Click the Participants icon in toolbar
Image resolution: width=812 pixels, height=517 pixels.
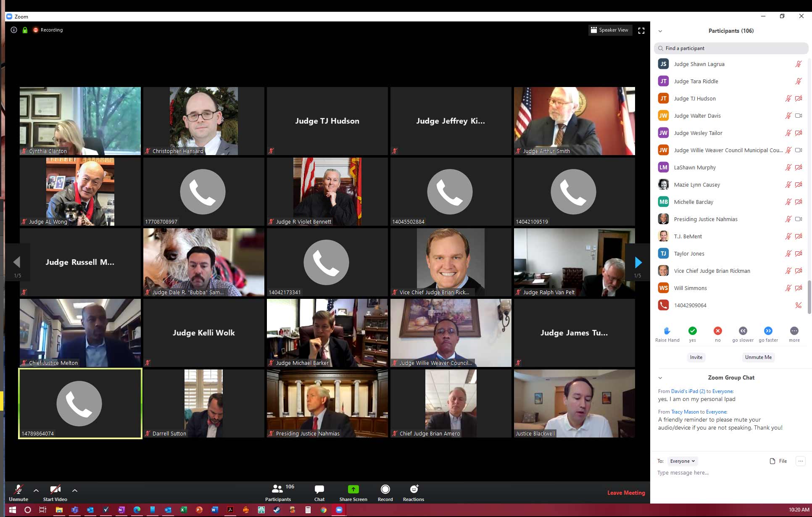(277, 489)
